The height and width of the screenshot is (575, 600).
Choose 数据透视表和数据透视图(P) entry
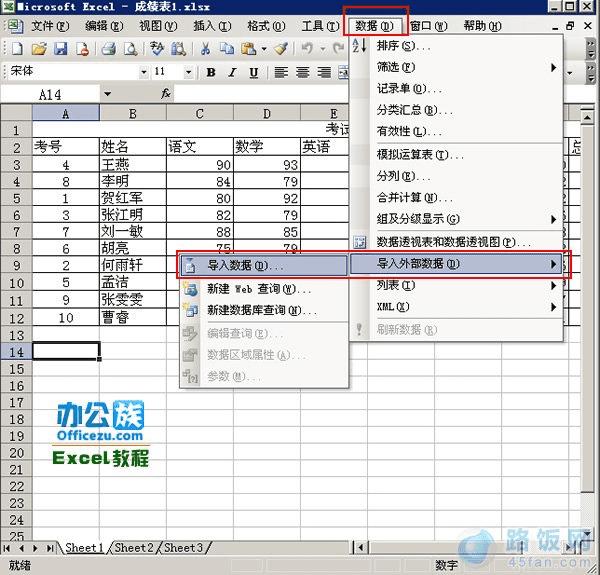coord(457,242)
